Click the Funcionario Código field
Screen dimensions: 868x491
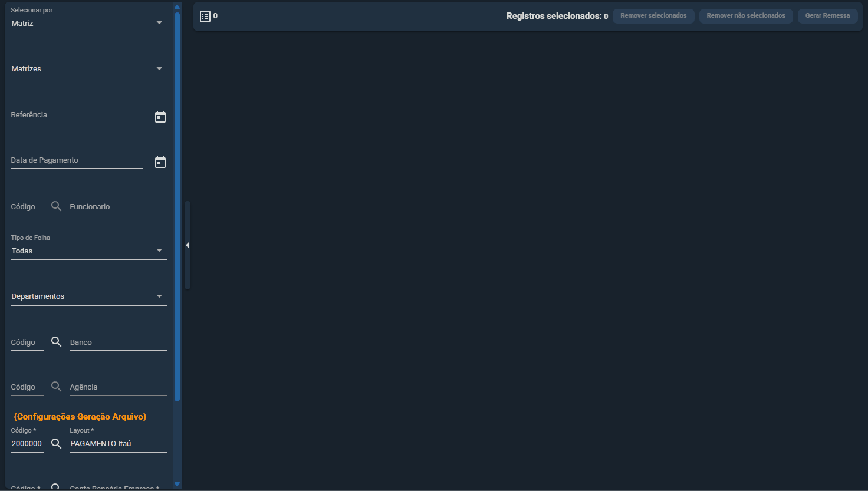(x=27, y=207)
